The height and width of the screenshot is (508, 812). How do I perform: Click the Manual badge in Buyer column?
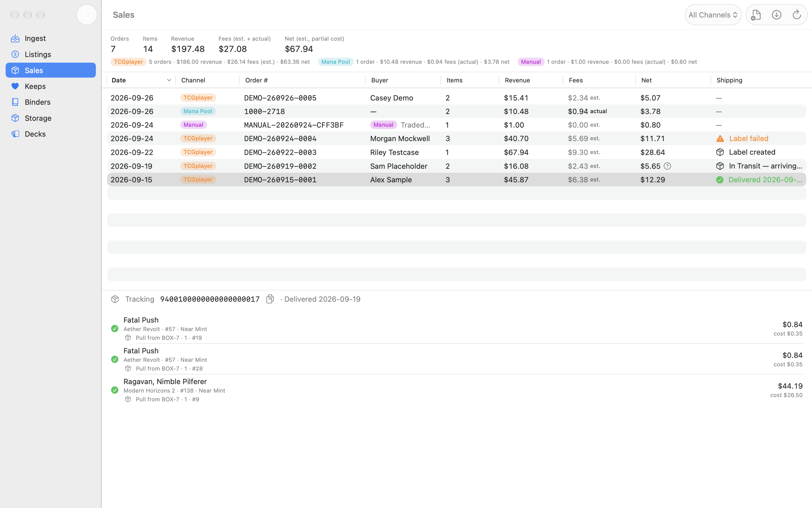coord(383,125)
